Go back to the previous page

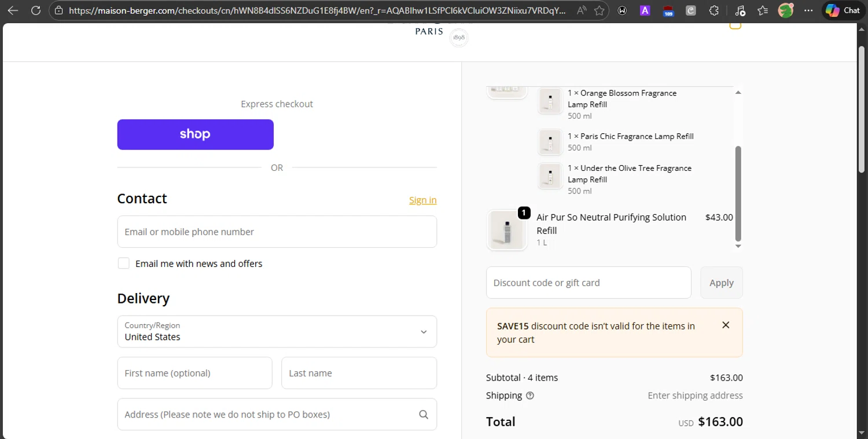point(13,10)
